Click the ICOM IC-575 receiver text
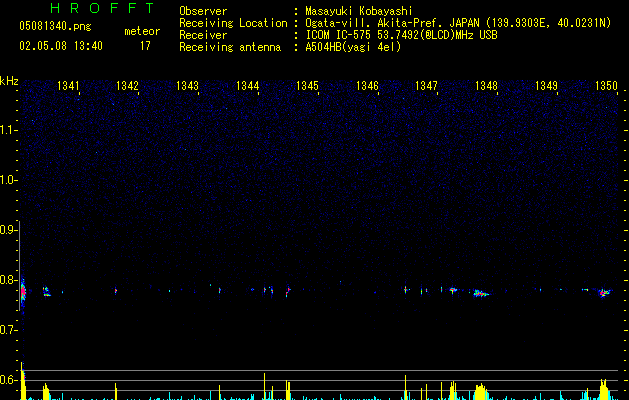Image resolution: width=629 pixels, height=400 pixels. [401, 35]
